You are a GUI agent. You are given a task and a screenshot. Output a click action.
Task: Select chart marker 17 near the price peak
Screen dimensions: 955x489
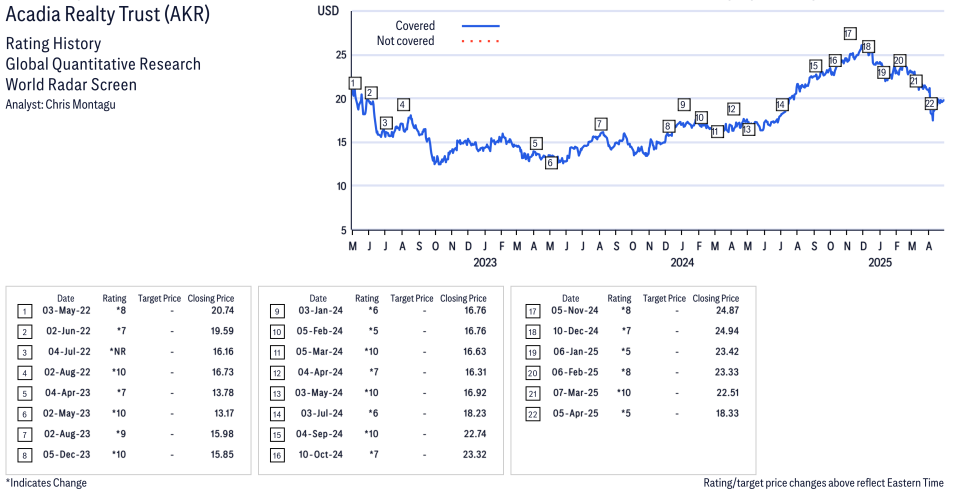850,33
